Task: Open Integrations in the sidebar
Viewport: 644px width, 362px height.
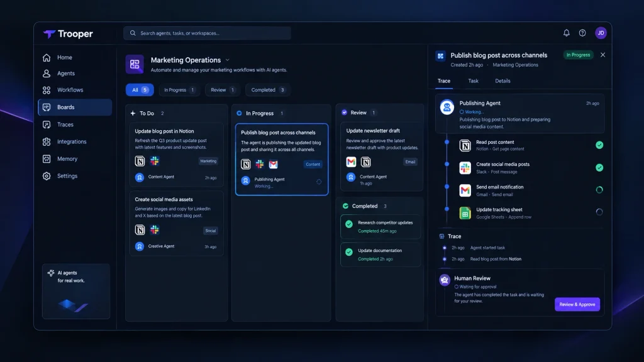Action: 75,141
